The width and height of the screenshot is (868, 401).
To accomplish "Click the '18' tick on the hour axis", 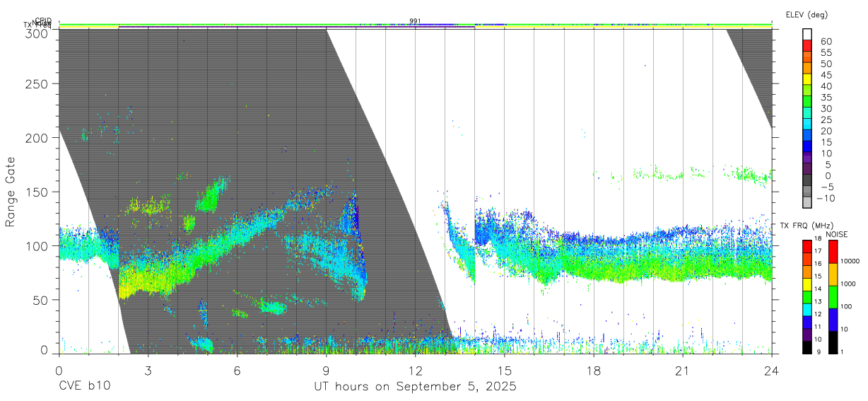I will click(x=593, y=371).
